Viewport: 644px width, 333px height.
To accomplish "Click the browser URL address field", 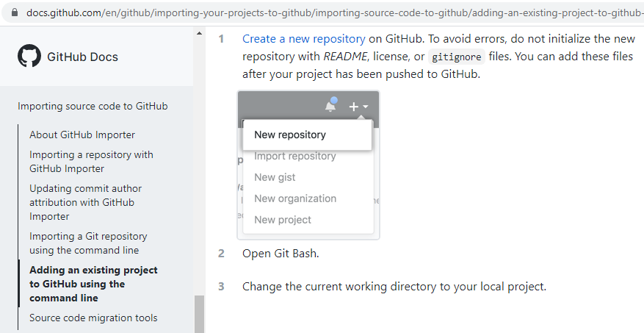I will 330,12.
